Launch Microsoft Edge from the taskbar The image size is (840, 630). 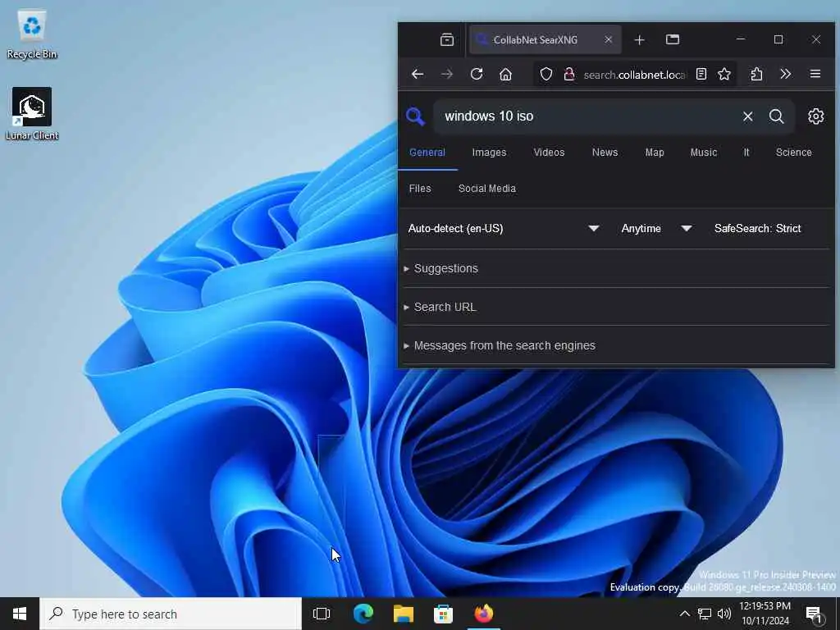363,614
